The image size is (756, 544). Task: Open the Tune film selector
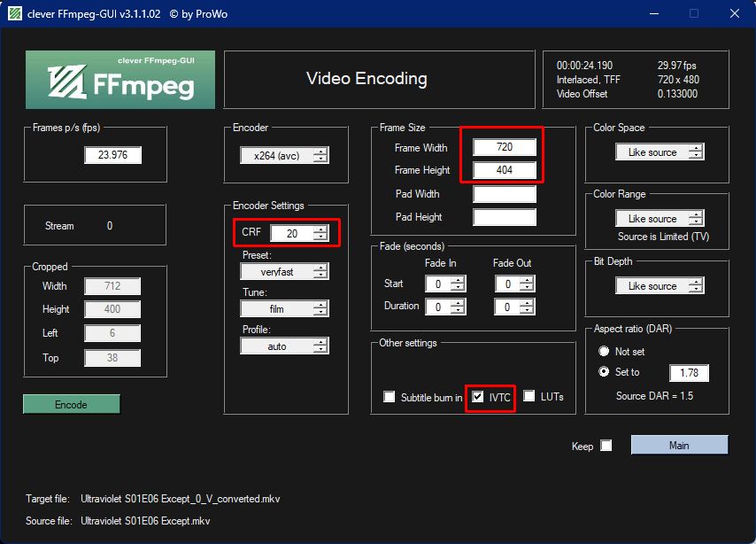pos(284,309)
